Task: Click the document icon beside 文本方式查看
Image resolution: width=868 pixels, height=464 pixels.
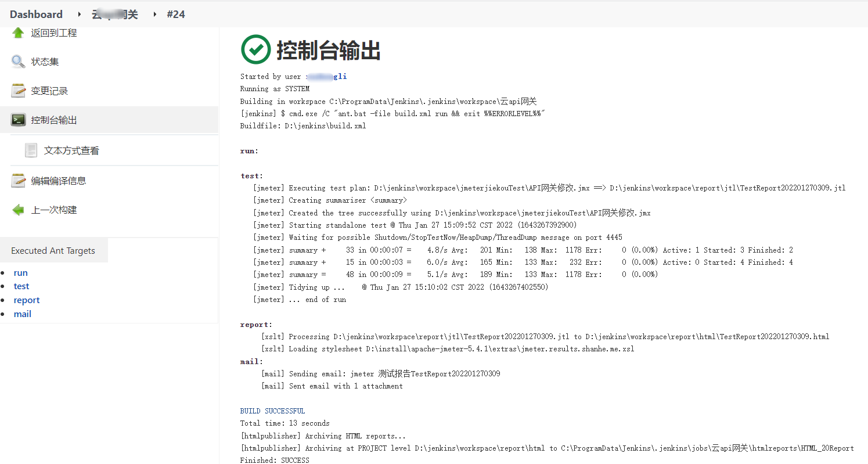Action: pos(31,150)
